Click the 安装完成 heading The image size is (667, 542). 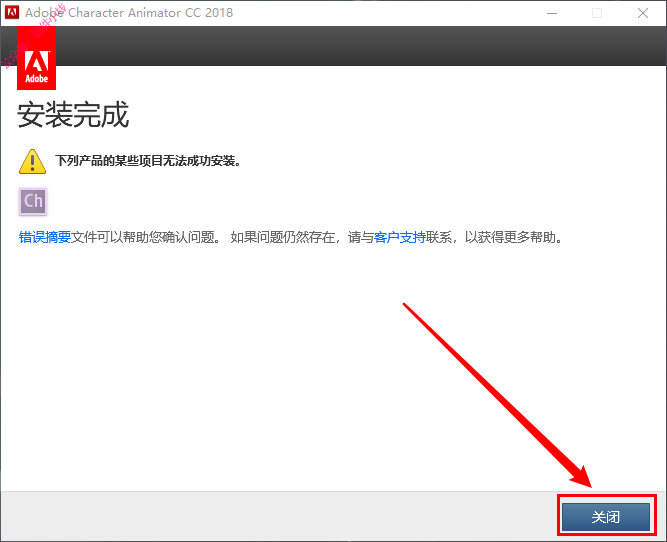pyautogui.click(x=73, y=114)
